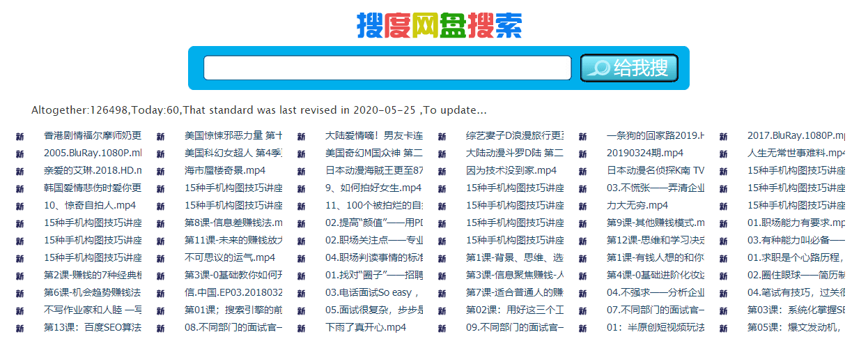Open the 01.找对"圈子" link

point(374,275)
